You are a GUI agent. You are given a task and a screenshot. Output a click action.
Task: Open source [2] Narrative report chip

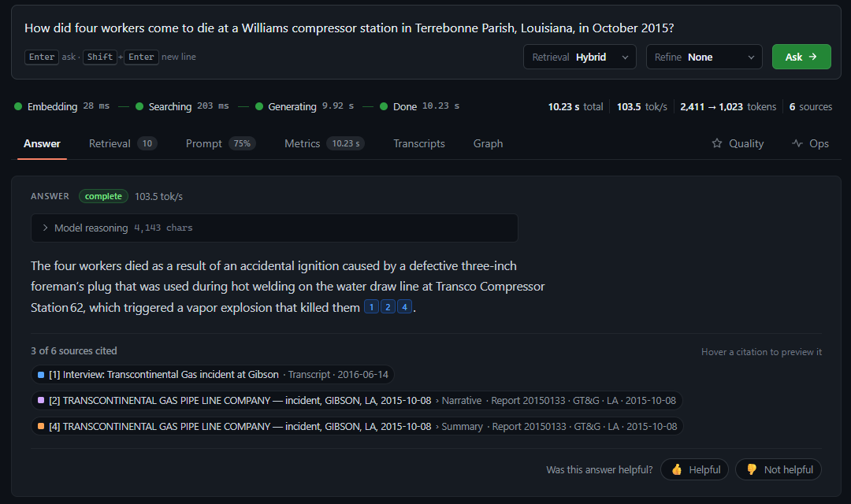(357, 400)
